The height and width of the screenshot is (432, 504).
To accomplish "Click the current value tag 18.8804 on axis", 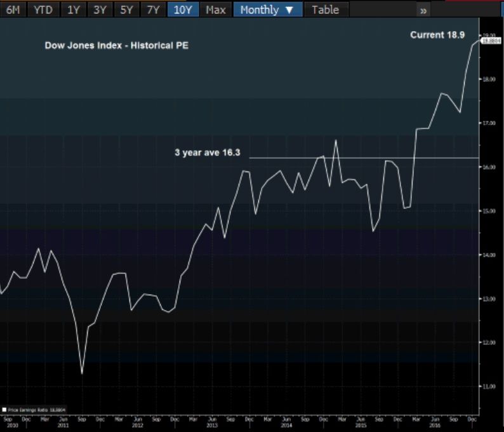I will tap(491, 41).
